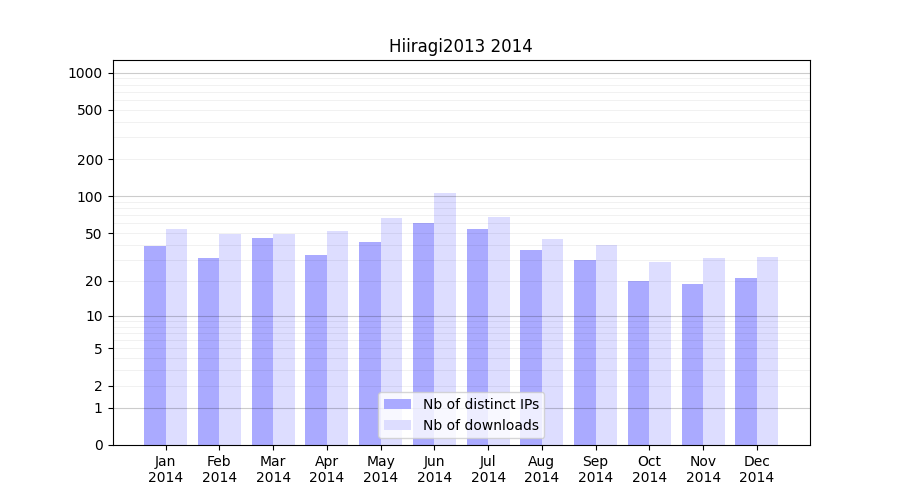Click the December downloads bar
Screen dimensions: 900x500
[x=768, y=350]
